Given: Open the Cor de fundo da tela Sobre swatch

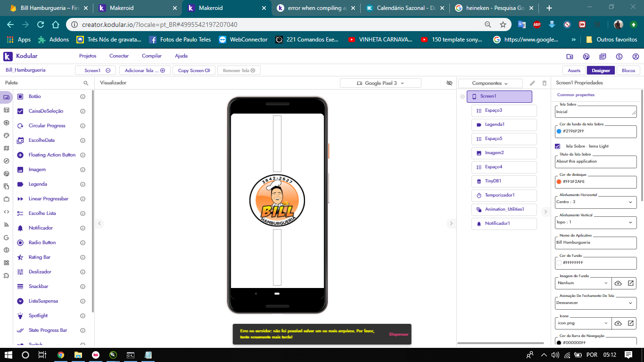Looking at the screenshot, I should tap(559, 131).
